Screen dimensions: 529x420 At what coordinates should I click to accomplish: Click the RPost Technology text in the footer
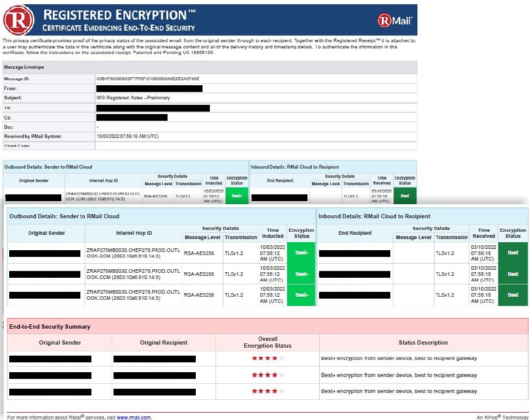[x=502, y=417]
